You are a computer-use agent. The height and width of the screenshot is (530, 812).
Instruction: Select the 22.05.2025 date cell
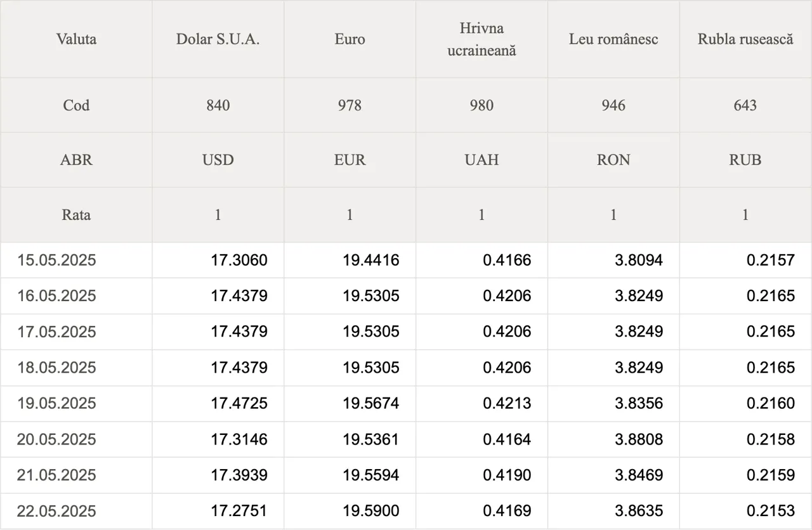(x=76, y=511)
